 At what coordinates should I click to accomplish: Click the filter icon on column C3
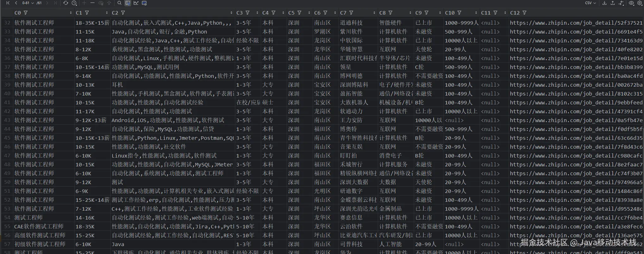(x=248, y=13)
